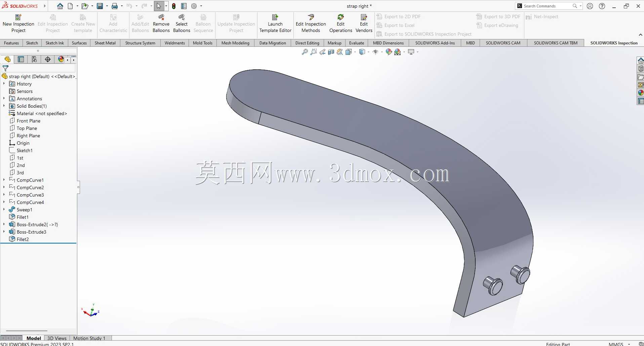Image resolution: width=644 pixels, height=346 pixels.
Task: Click Remove Balloons button
Action: pos(161,24)
